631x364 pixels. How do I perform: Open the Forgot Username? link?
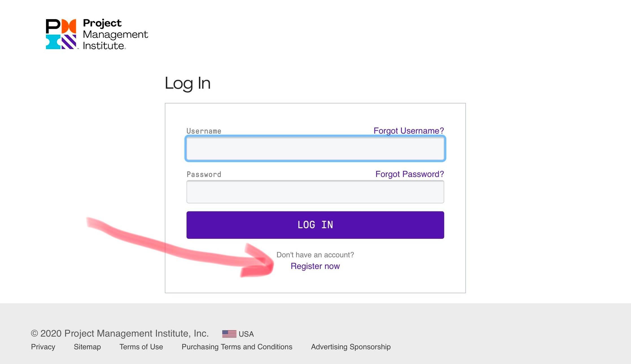click(x=408, y=131)
